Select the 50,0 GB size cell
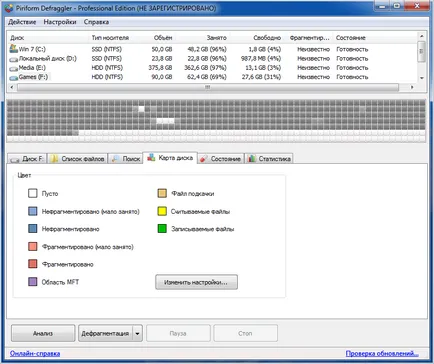Screen dimensions: 434x364 pyautogui.click(x=162, y=49)
